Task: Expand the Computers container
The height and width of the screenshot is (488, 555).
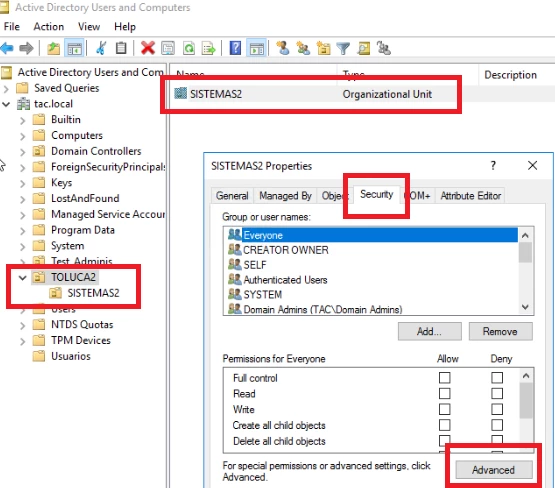Action: [x=23, y=136]
